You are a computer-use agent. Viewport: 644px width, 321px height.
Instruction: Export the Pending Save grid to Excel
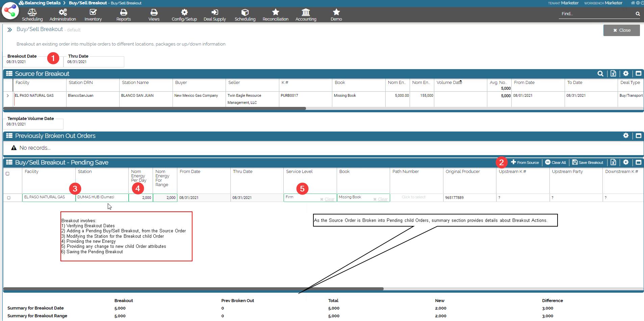point(613,163)
